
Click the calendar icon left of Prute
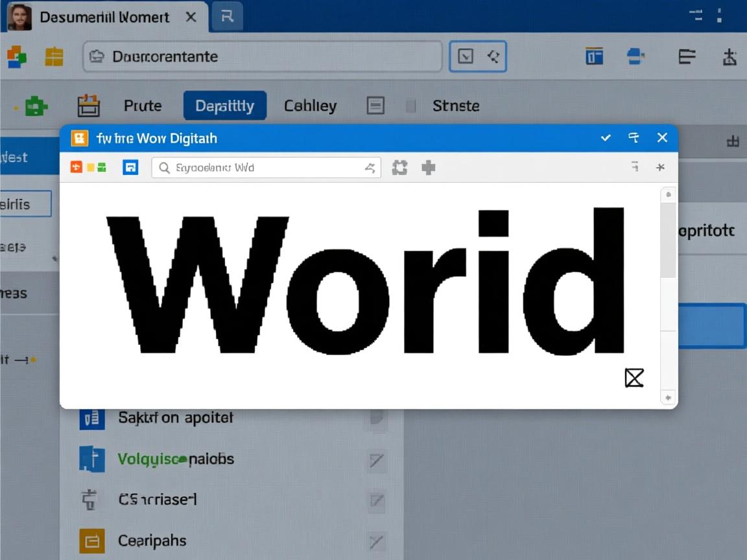pos(89,106)
